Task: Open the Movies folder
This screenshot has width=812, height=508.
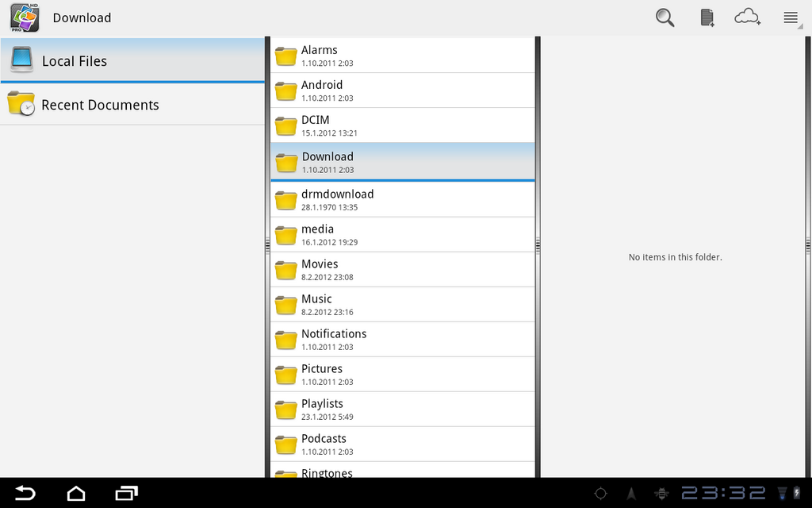Action: tap(403, 270)
